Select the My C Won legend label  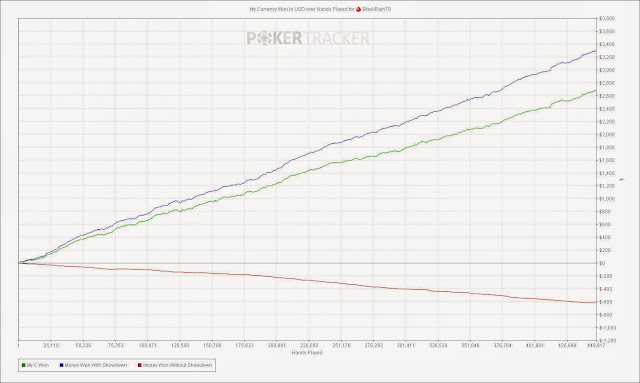pyautogui.click(x=38, y=365)
